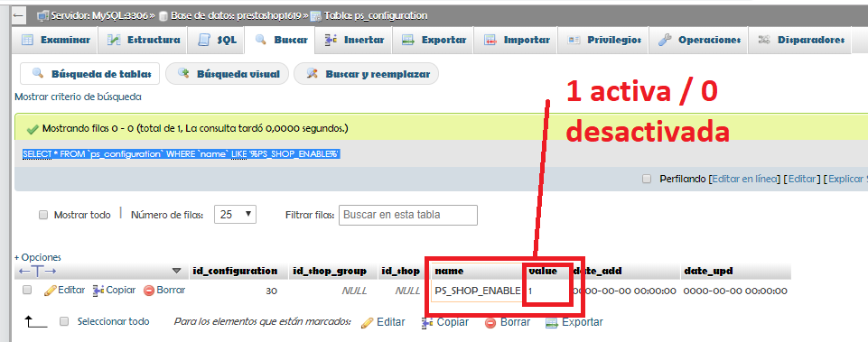Viewport: 868px width, 342px height.
Task: Open the Examinar tab
Action: [55, 40]
